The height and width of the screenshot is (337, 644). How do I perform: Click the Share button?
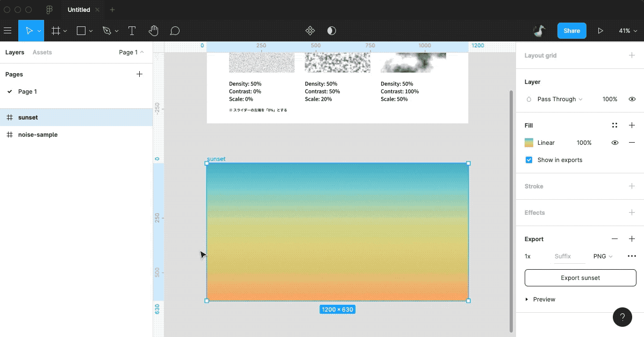coord(572,31)
